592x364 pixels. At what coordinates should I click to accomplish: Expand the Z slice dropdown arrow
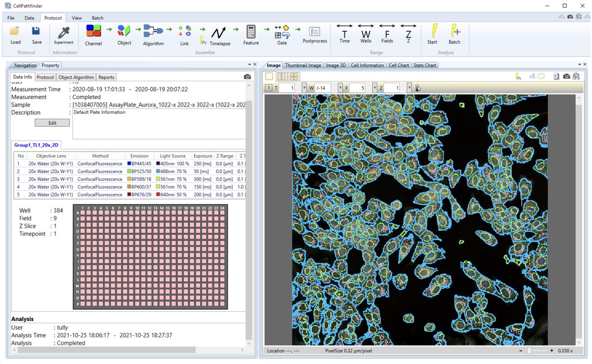(x=409, y=88)
